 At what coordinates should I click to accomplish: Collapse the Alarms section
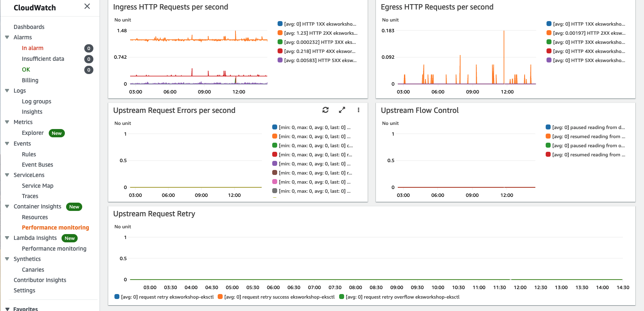coord(7,37)
